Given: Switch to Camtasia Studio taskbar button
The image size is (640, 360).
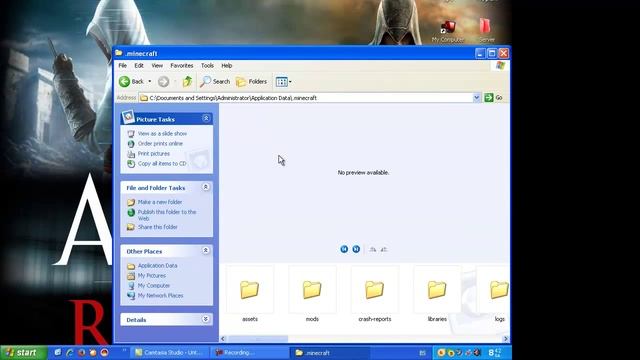Looking at the screenshot, I should (x=169, y=353).
